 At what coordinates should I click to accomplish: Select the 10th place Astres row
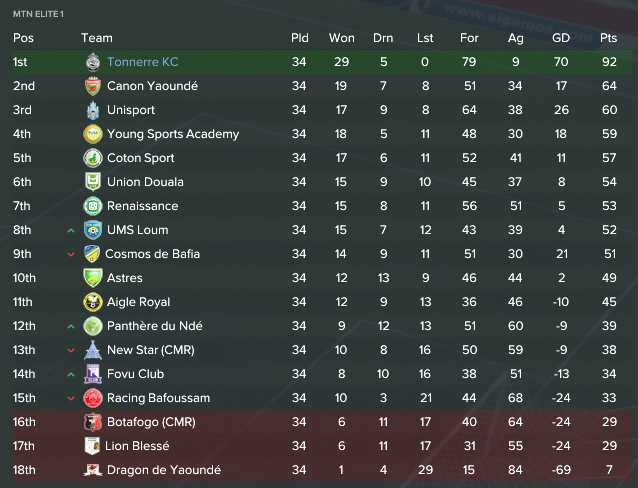tap(322, 278)
